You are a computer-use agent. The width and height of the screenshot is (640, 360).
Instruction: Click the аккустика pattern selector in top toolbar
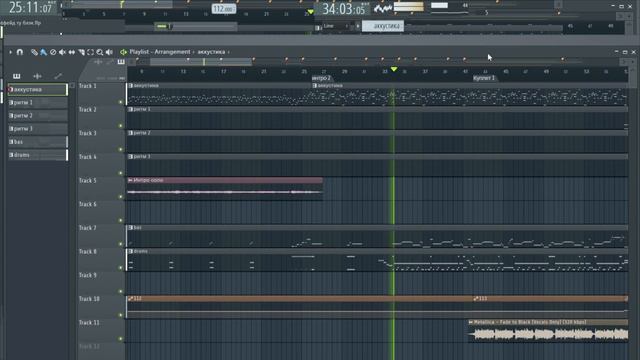[383, 26]
